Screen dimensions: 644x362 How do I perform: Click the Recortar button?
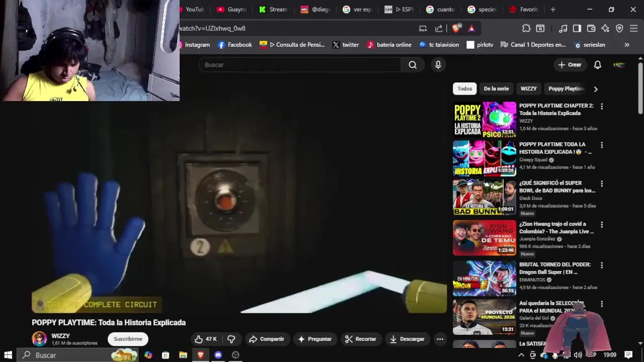tap(361, 339)
